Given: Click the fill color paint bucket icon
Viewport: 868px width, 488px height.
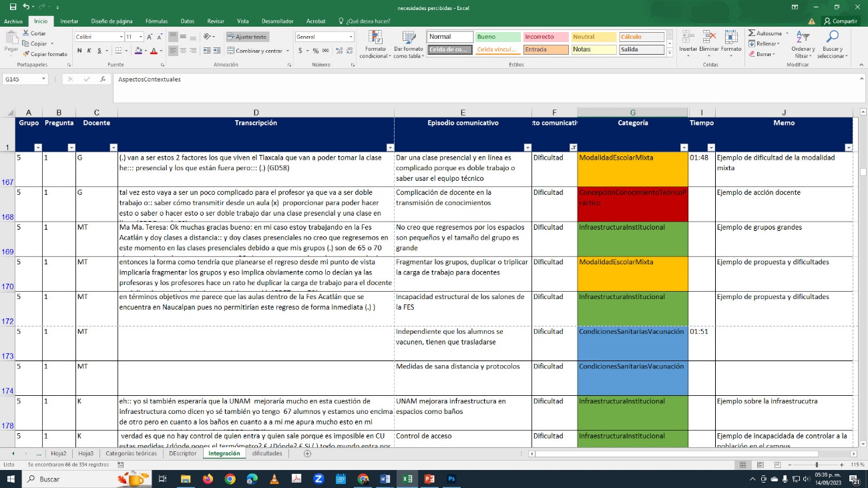Looking at the screenshot, I should 138,51.
